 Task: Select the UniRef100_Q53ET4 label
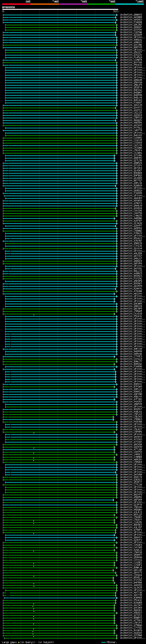click(131, 88)
